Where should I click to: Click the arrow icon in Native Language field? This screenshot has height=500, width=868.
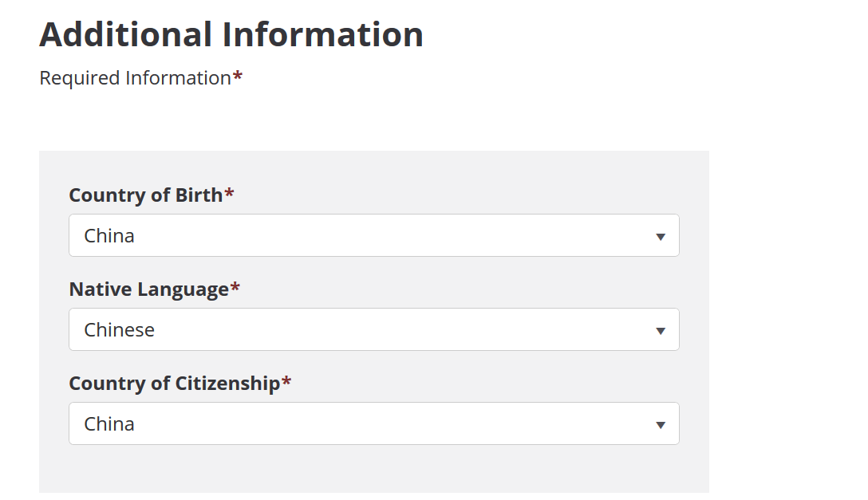tap(660, 331)
